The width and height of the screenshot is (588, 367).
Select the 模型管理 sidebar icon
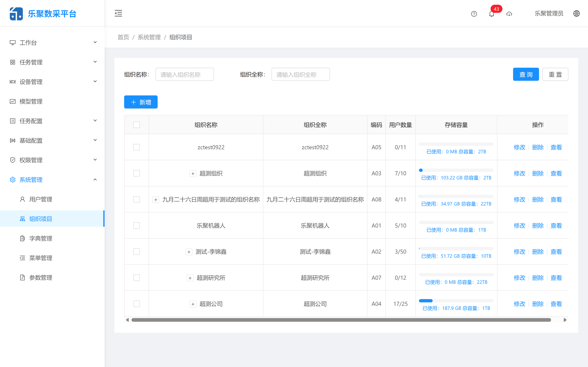point(13,102)
